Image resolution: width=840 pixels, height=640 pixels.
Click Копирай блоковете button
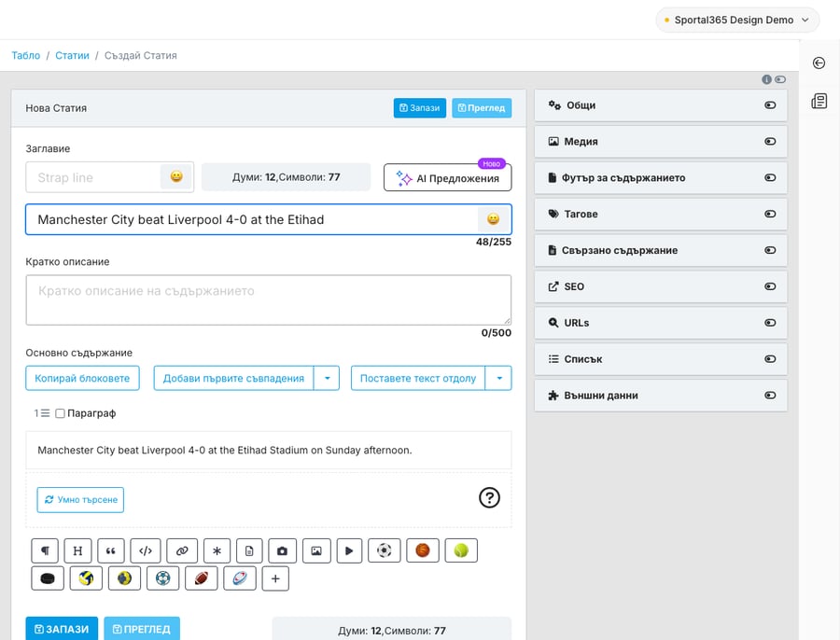(82, 378)
